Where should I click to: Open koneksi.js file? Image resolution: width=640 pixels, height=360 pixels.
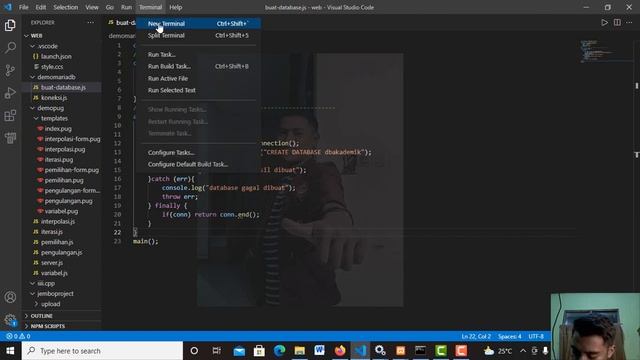[x=54, y=98]
